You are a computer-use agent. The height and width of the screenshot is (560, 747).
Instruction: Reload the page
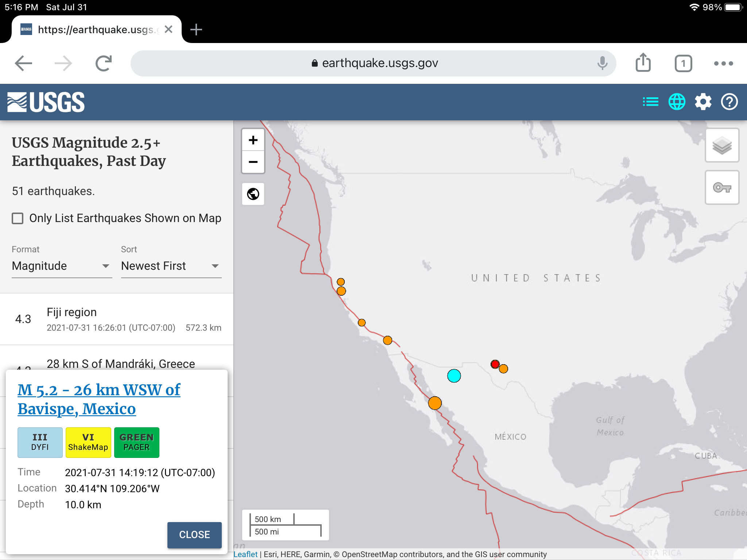click(x=104, y=63)
